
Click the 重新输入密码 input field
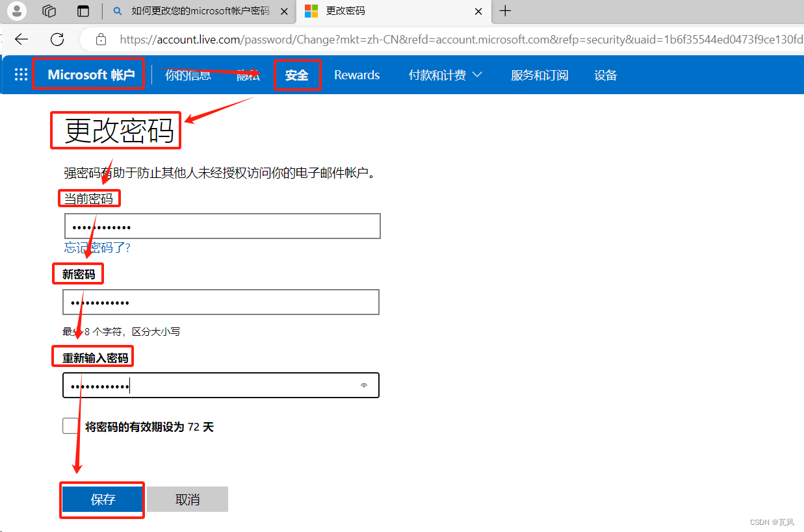pyautogui.click(x=221, y=385)
